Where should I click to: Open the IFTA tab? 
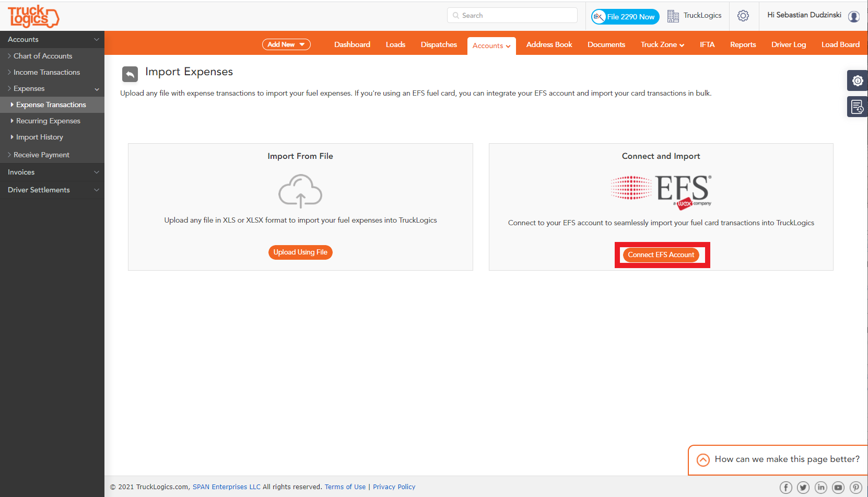[707, 44]
